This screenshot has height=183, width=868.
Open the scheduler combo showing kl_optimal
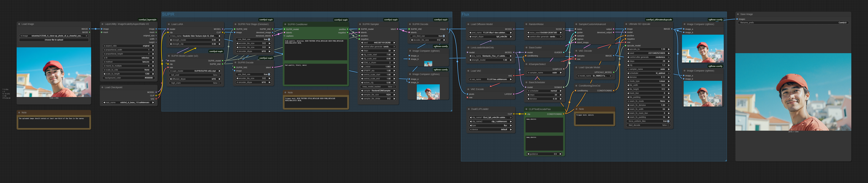(x=648, y=73)
